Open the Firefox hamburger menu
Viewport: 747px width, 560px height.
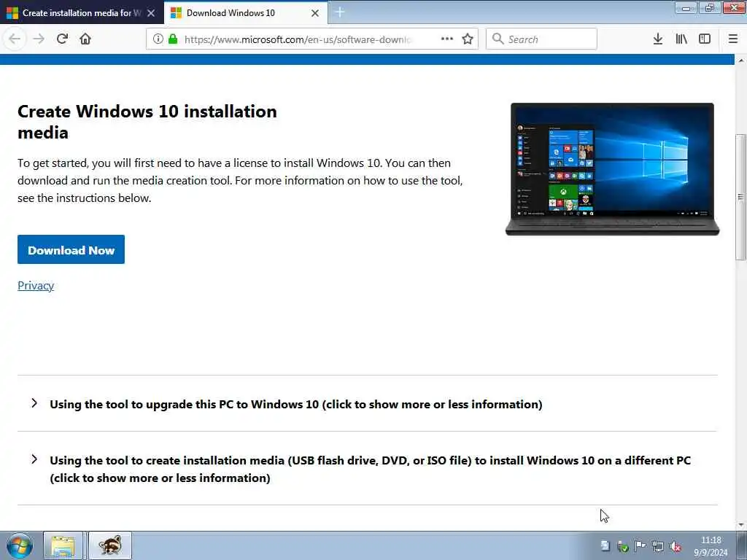(x=733, y=39)
